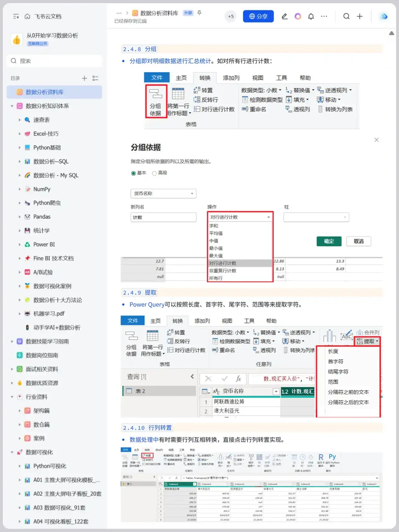Collapse the sidebar with the toggle icon
This screenshot has height=532, width=399.
16,16
